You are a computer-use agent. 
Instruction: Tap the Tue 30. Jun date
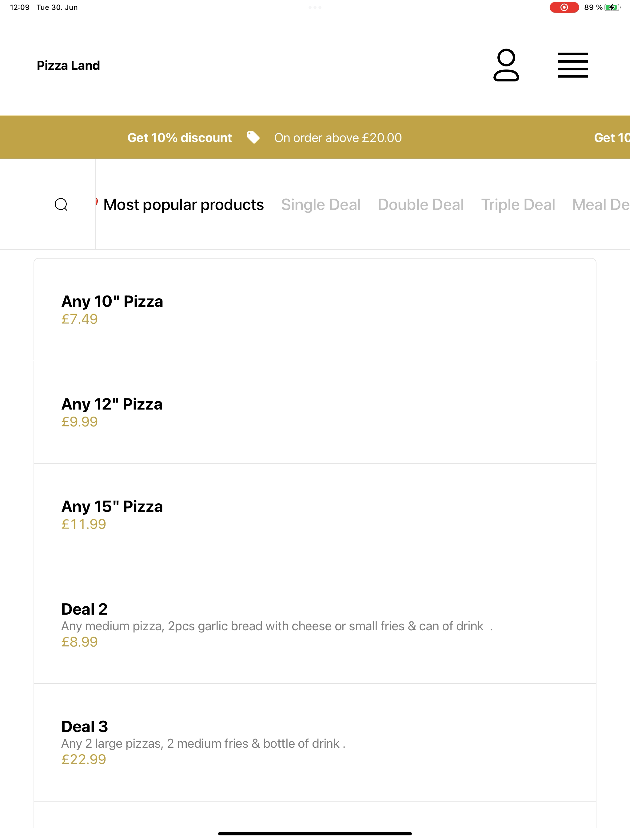click(x=57, y=7)
